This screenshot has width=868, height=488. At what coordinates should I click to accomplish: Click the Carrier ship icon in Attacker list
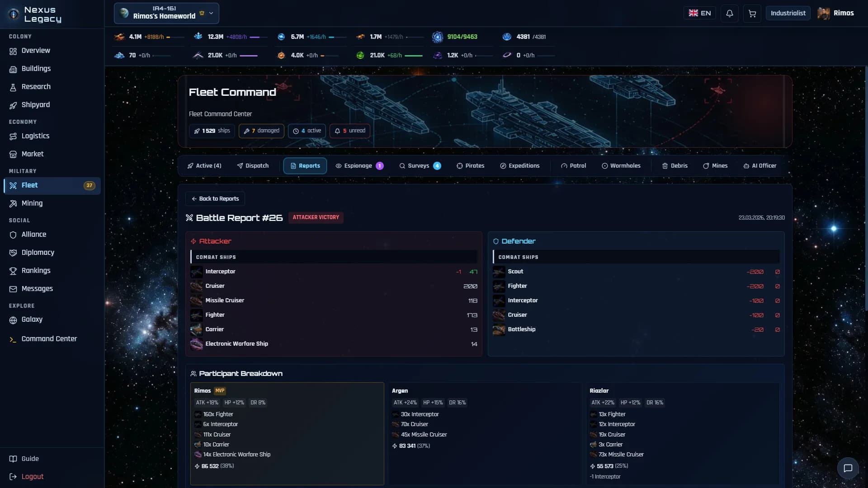pyautogui.click(x=196, y=329)
